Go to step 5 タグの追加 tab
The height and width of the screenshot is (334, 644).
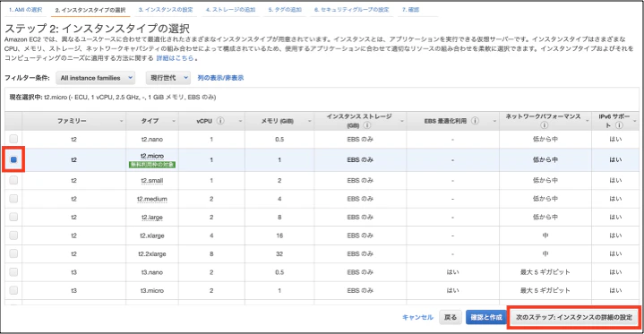[285, 10]
